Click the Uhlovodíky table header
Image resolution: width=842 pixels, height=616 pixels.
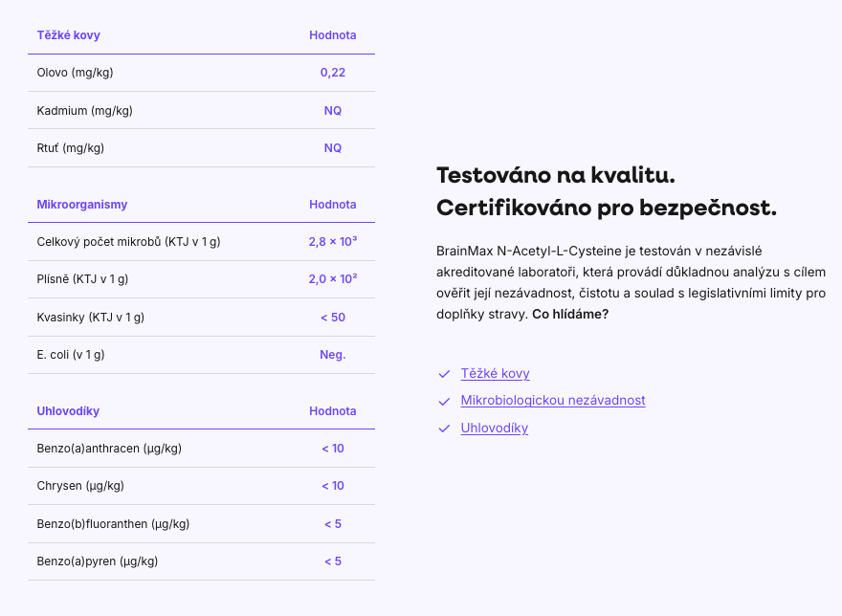pyautogui.click(x=68, y=411)
